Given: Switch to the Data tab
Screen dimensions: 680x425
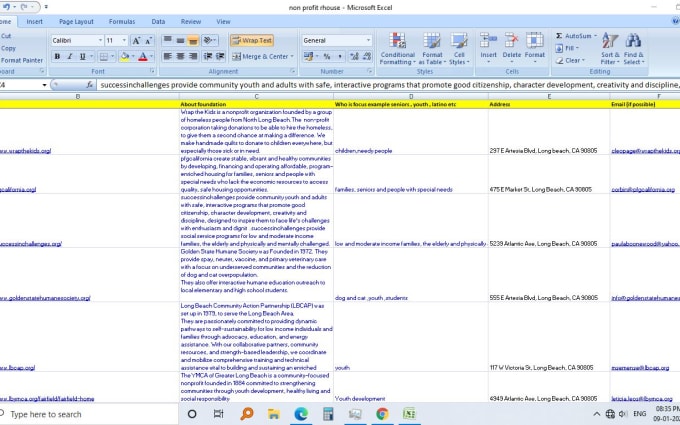Looking at the screenshot, I should (158, 21).
